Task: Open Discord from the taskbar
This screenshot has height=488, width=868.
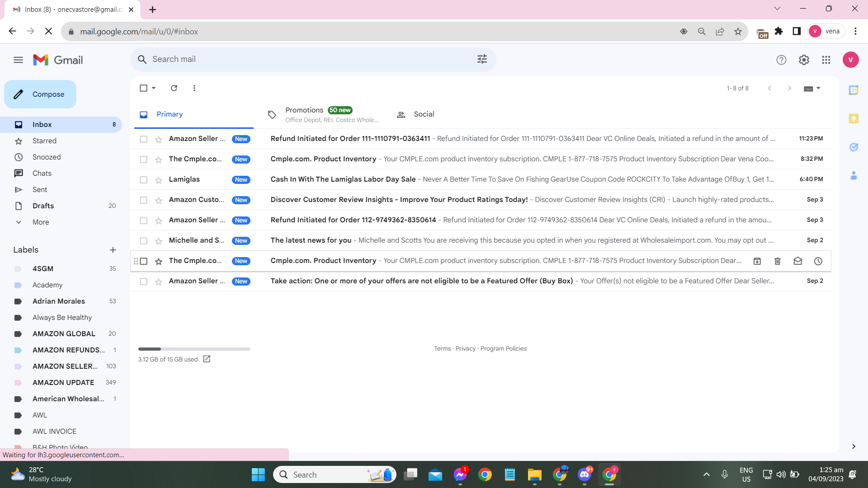Action: pyautogui.click(x=585, y=474)
